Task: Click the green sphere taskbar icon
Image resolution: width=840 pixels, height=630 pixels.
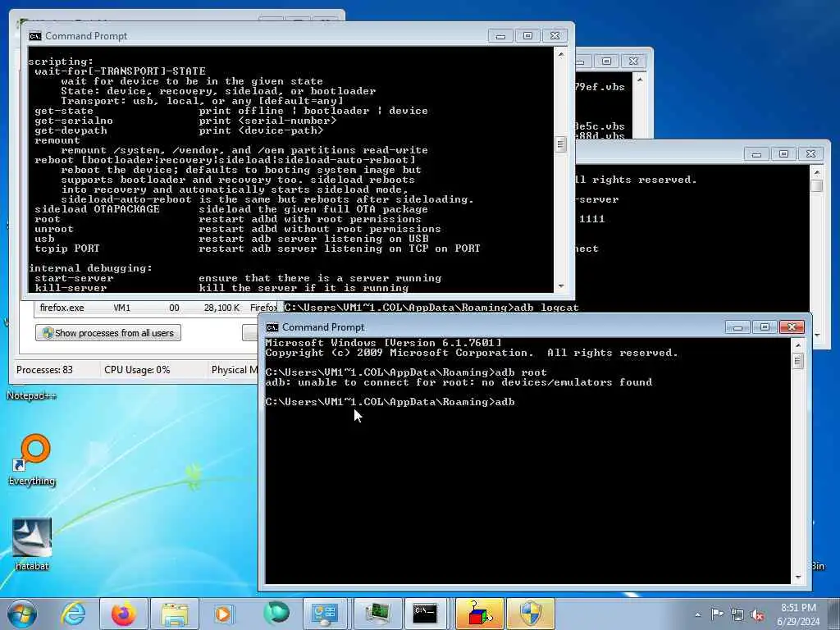Action: click(276, 614)
